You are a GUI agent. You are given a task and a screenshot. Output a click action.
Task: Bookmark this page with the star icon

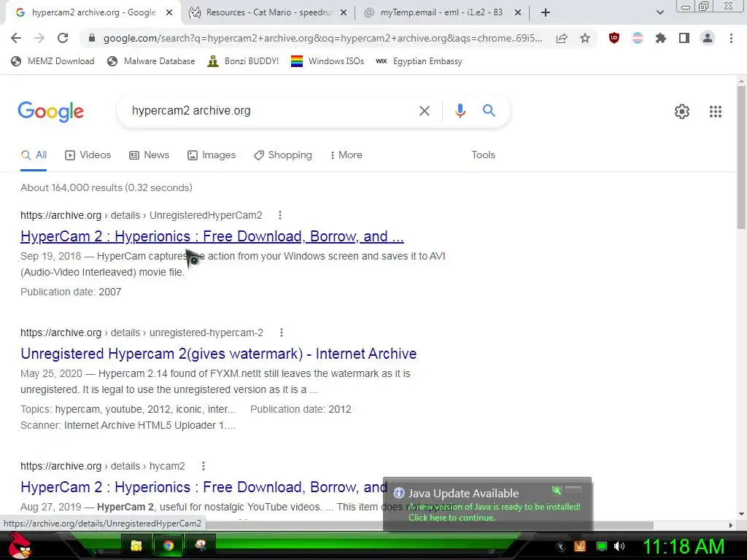click(585, 38)
